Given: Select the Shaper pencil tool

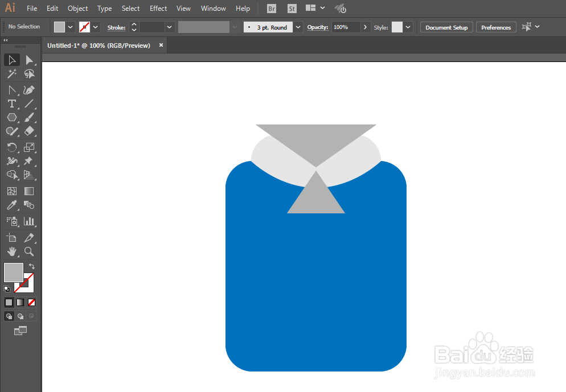Looking at the screenshot, I should pyautogui.click(x=11, y=131).
